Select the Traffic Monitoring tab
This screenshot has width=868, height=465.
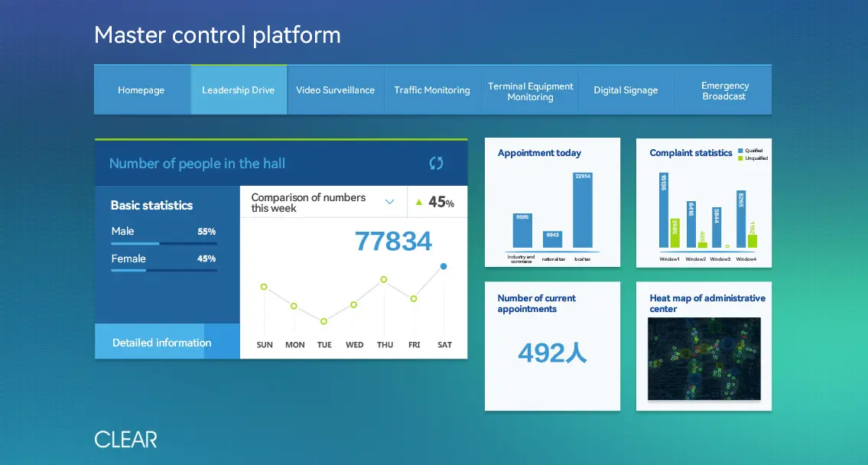(x=432, y=90)
